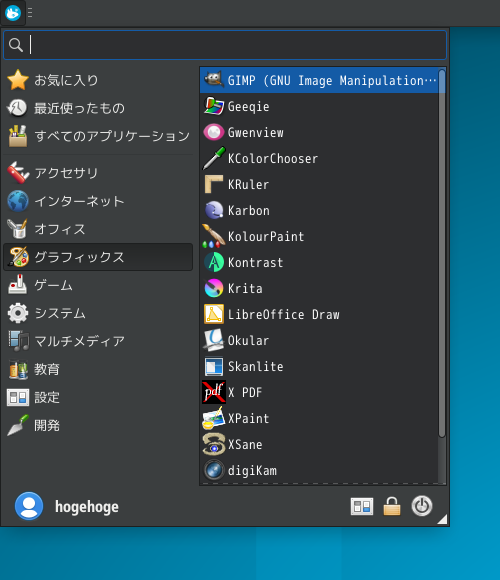Launch Gwenview via its pink icon
The image size is (500, 580).
[214, 132]
